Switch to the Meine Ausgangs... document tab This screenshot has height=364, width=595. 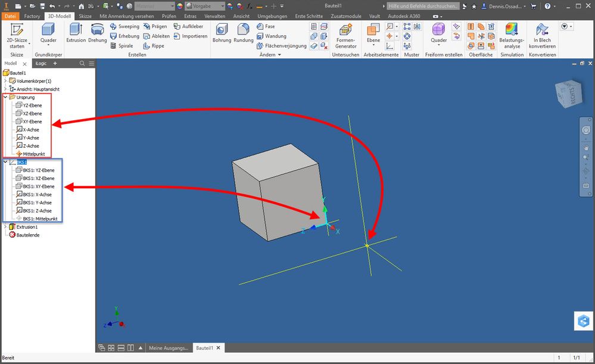(169, 348)
